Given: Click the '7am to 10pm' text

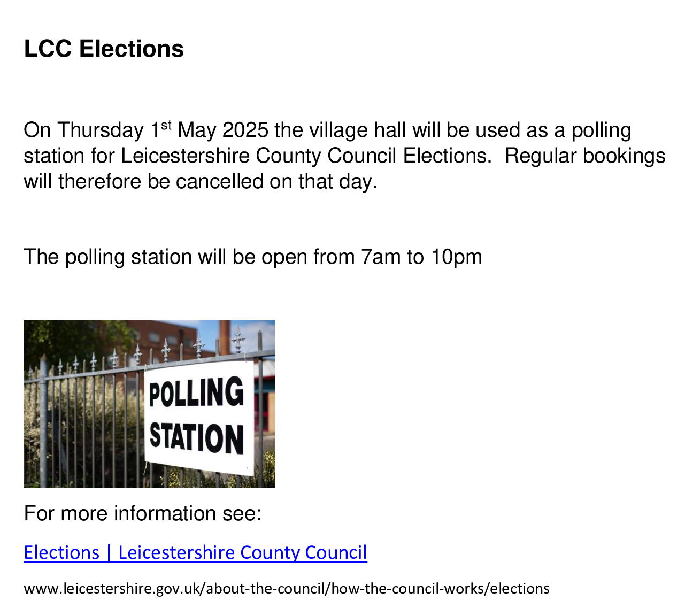Looking at the screenshot, I should click(421, 257).
